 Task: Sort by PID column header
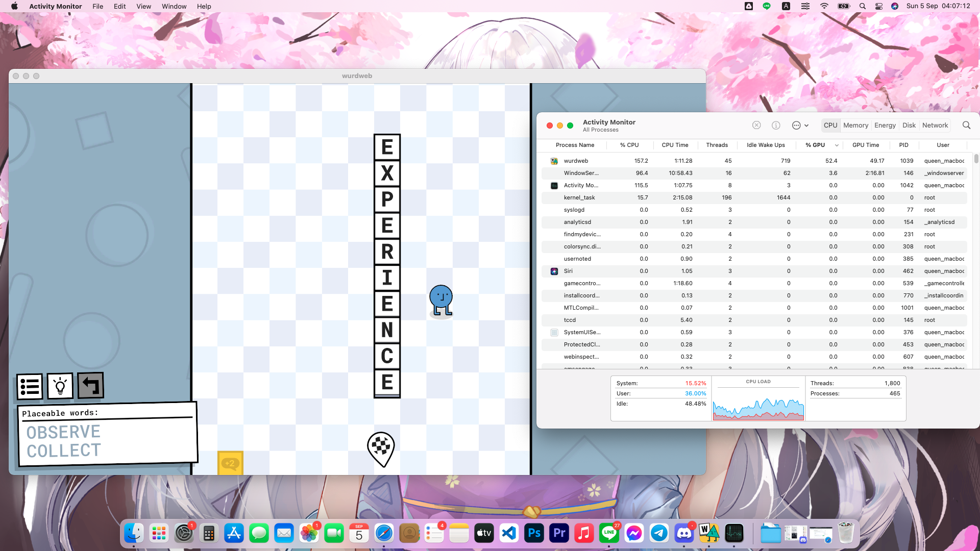click(x=903, y=145)
